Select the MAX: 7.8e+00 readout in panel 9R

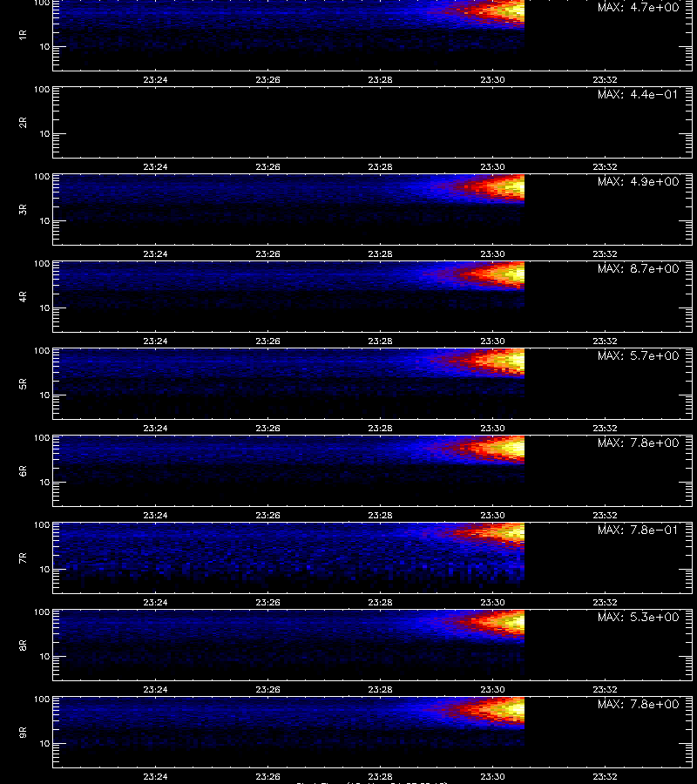638,704
